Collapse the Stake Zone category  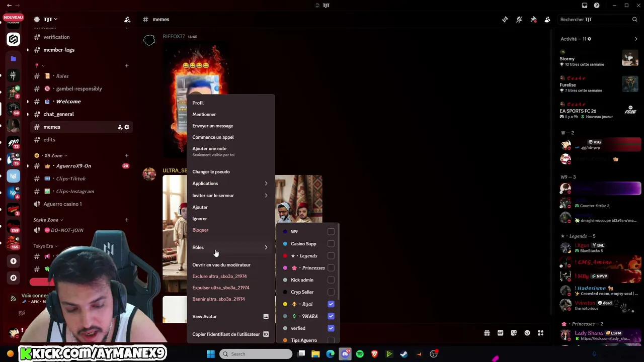click(48, 220)
